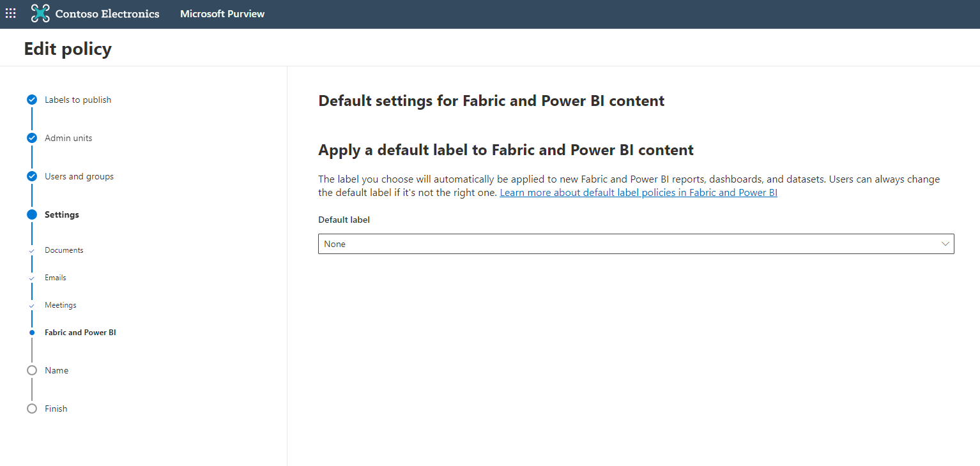Image resolution: width=980 pixels, height=466 pixels.
Task: Return to the Labels to publish step label
Action: click(x=78, y=100)
